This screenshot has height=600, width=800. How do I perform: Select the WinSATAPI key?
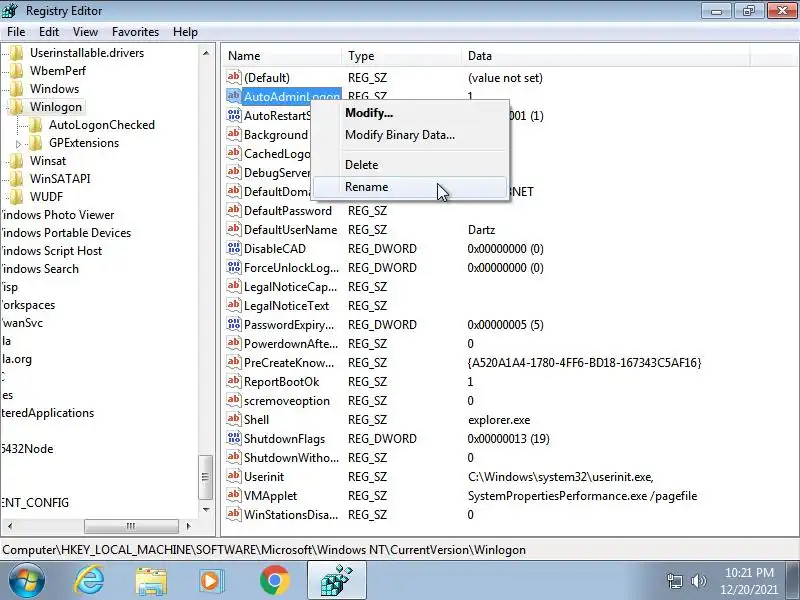tap(60, 179)
